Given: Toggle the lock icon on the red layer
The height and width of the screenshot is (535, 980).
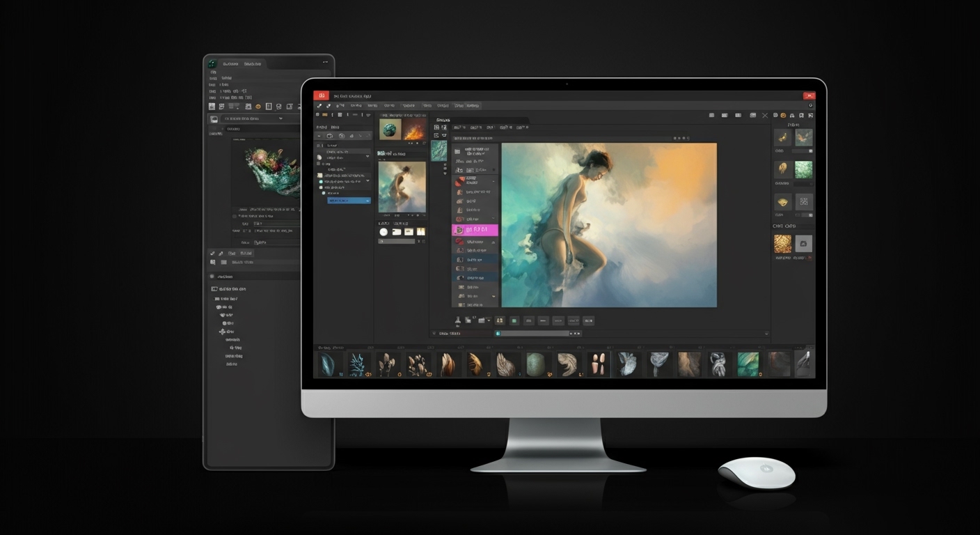Looking at the screenshot, I should pos(493,241).
